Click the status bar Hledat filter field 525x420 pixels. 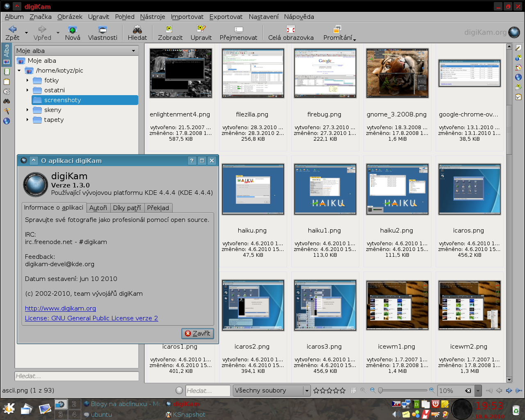tap(208, 391)
